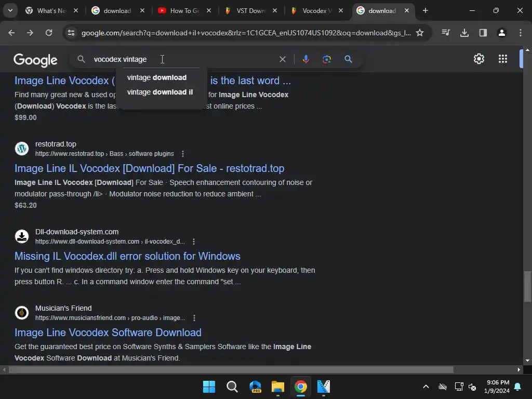Click the address bar URL
This screenshot has width=532, height=399.
pyautogui.click(x=246, y=33)
